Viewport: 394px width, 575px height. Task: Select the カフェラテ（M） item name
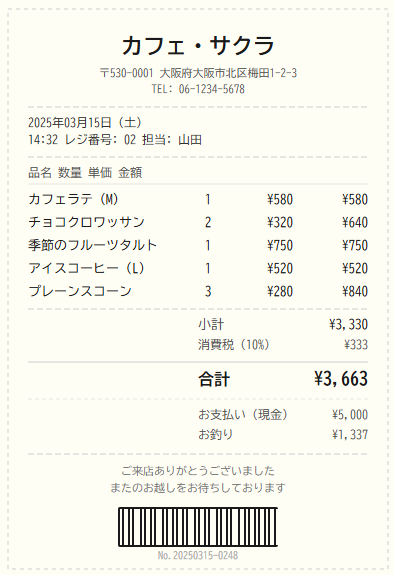[x=74, y=199]
